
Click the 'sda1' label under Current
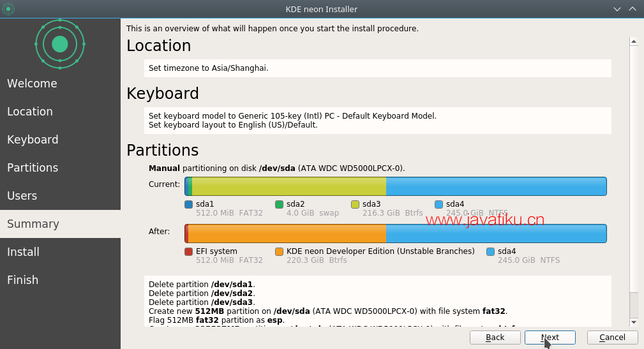(205, 204)
